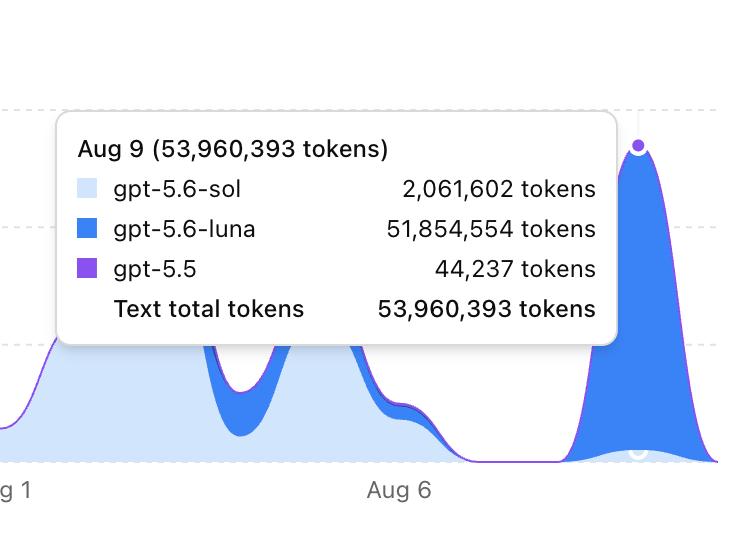Click the light blue gpt-5.6-sol legend swatch
Viewport: 746px width, 550px height.
point(87,188)
